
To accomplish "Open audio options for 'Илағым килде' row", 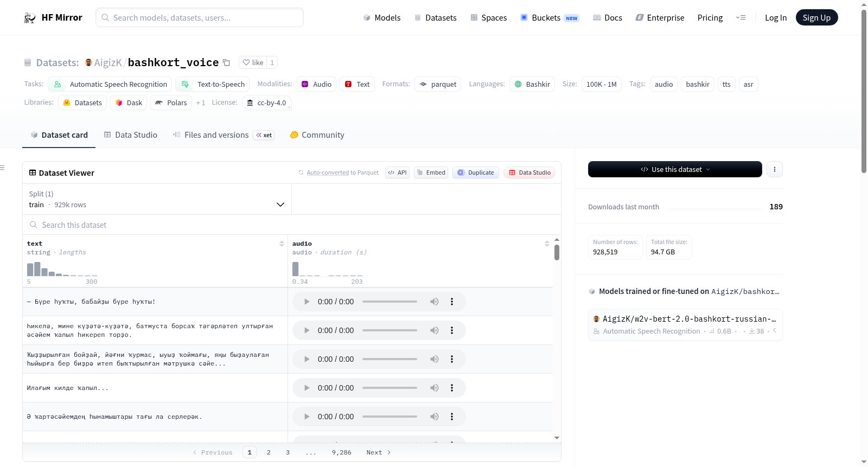I will [452, 388].
